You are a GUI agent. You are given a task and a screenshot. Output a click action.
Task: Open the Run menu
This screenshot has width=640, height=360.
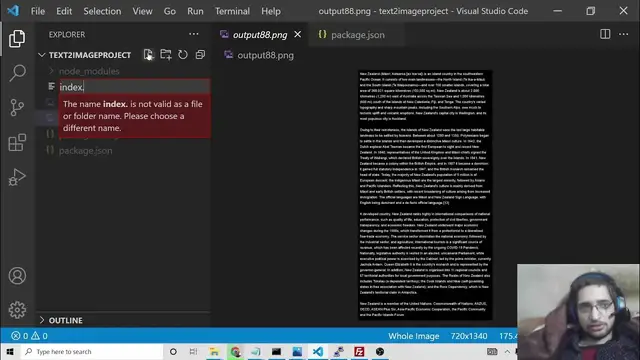coord(195,11)
